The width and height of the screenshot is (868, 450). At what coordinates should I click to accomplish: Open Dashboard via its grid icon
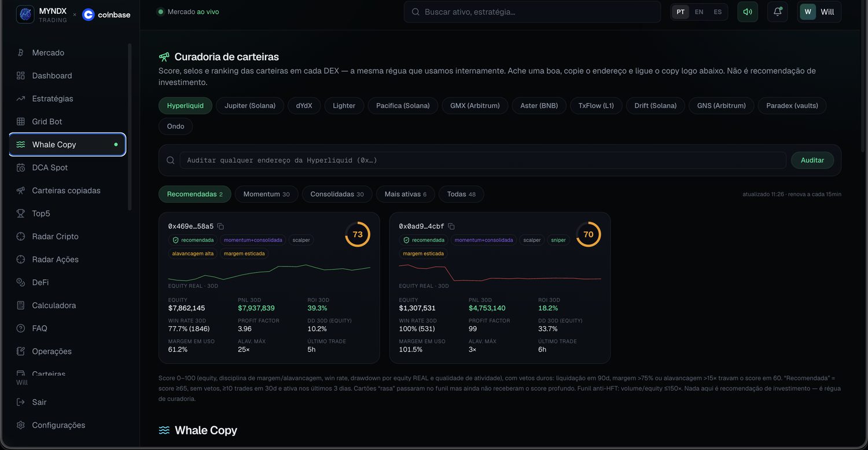(x=21, y=76)
